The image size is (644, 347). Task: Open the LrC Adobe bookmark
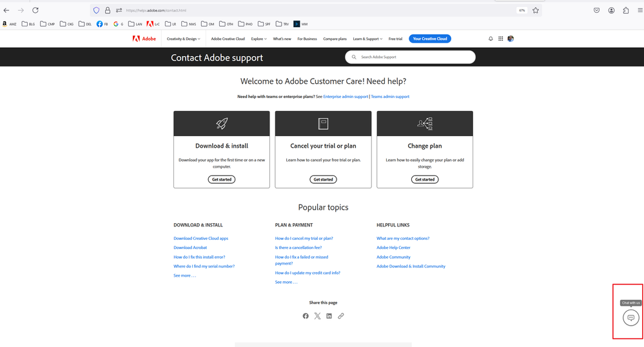coord(153,24)
